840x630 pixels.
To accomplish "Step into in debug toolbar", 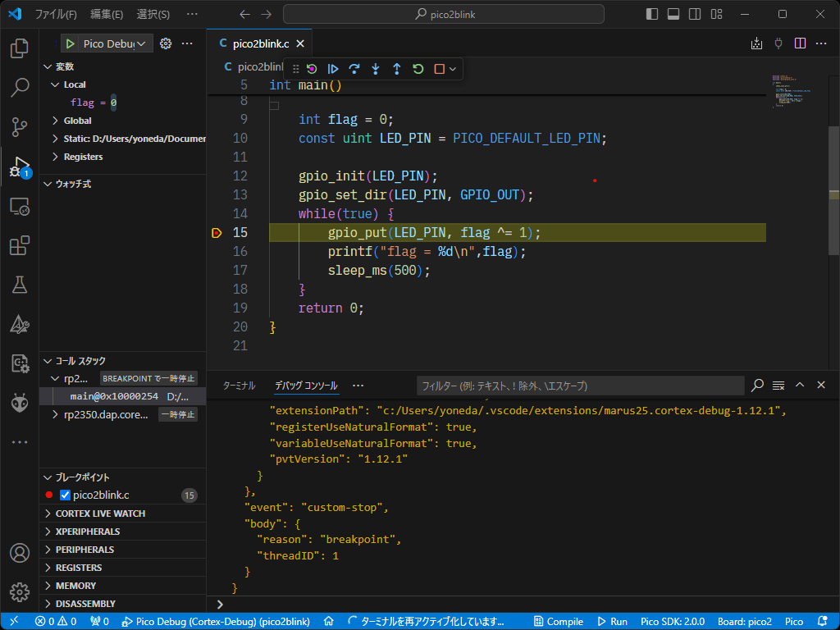I will 376,69.
